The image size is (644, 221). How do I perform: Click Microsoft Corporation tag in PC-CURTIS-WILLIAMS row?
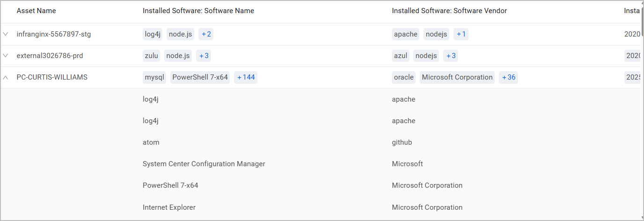pyautogui.click(x=457, y=77)
